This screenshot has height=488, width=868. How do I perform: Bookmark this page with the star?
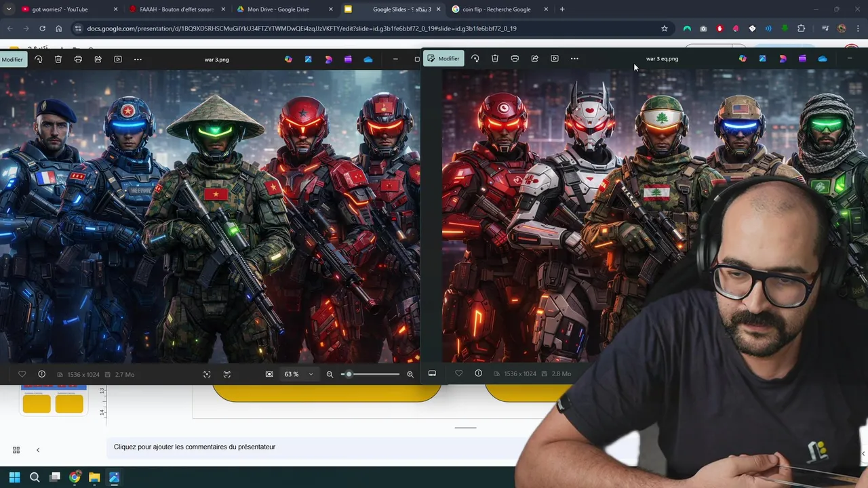coord(665,28)
